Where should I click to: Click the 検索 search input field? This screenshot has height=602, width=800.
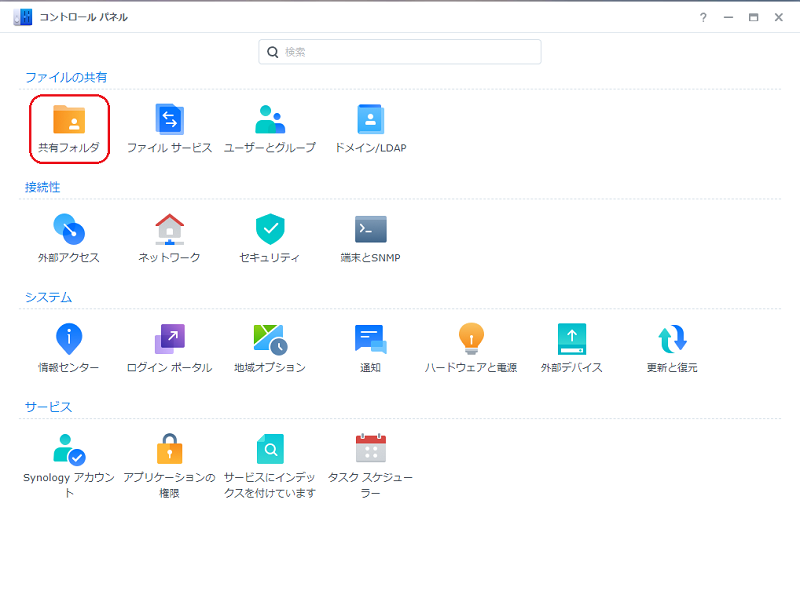click(x=400, y=52)
